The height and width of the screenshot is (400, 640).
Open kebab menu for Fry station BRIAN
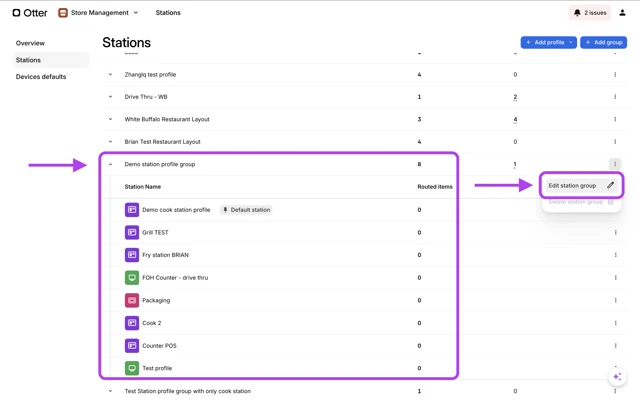615,255
